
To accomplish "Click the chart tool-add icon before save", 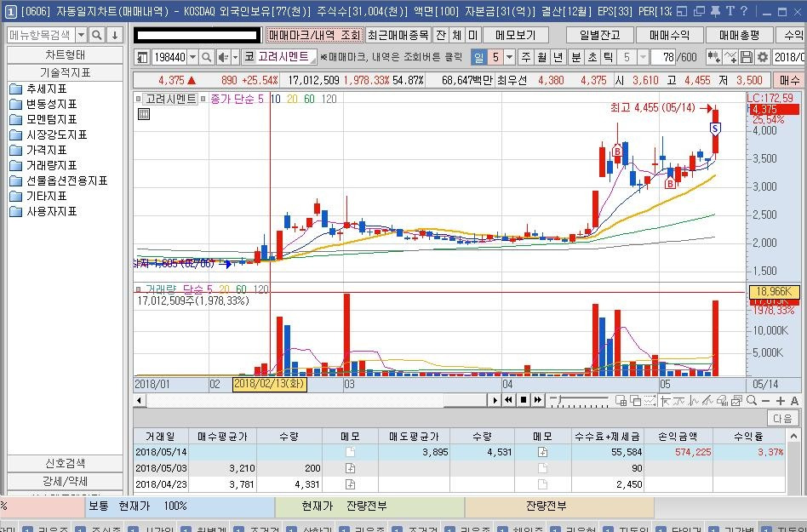I will pos(730,57).
